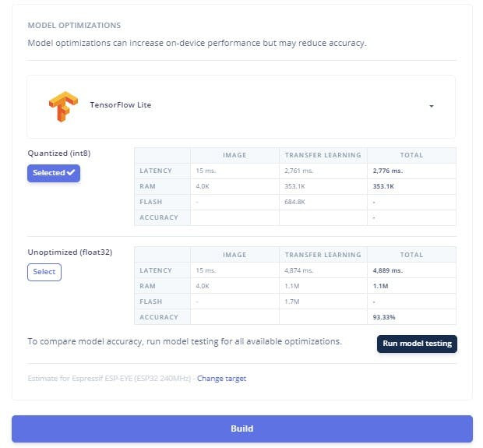The width and height of the screenshot is (483, 448).
Task: Toggle the Quantized (int8) Selected button
Action: pos(53,173)
